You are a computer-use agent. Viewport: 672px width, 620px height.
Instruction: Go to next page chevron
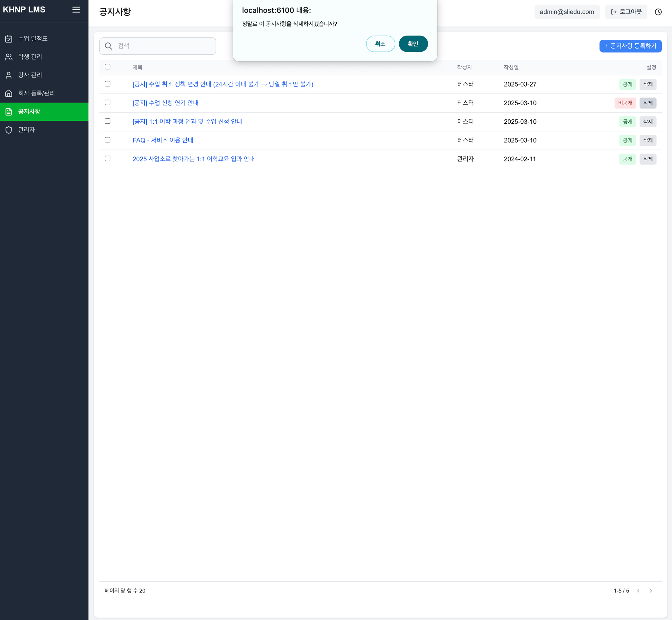(651, 591)
